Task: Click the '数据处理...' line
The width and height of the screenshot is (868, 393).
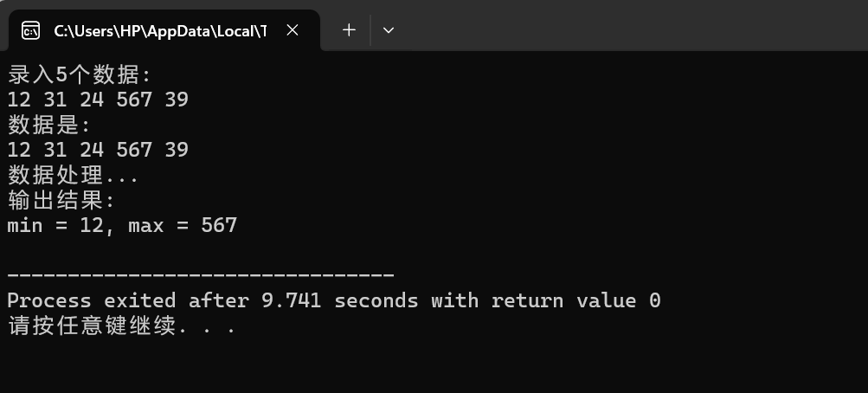Action: [x=73, y=176]
